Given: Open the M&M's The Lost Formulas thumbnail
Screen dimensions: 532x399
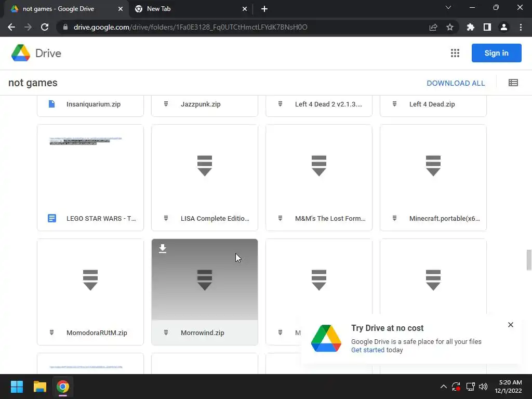Looking at the screenshot, I should [319, 165].
